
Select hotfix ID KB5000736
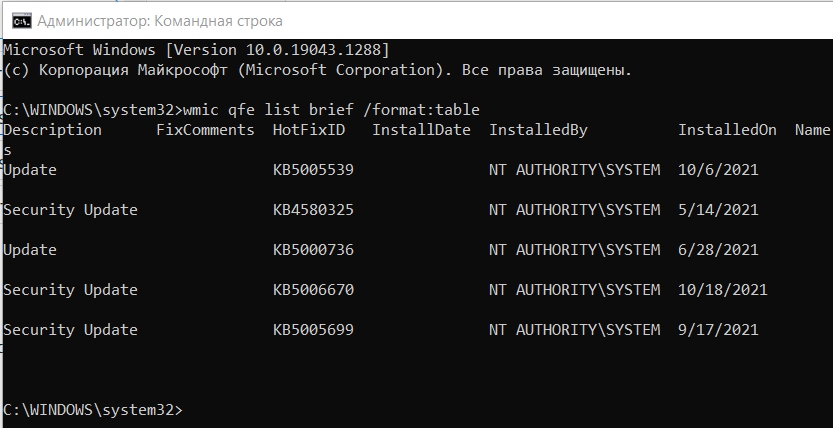[313, 250]
